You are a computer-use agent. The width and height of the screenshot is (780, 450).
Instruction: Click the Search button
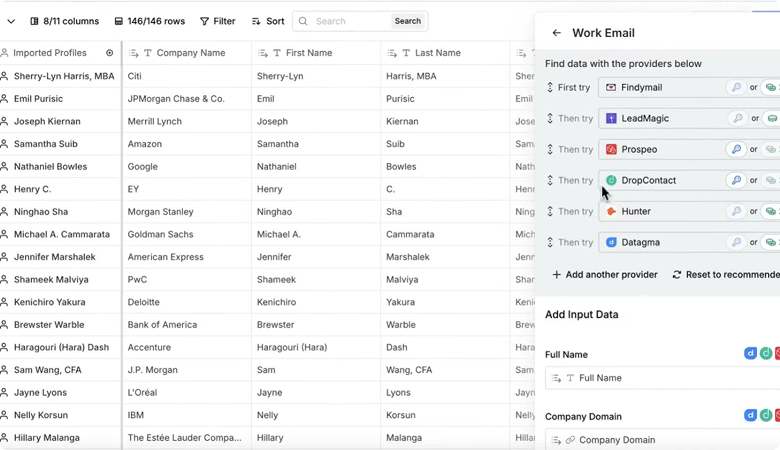pos(407,21)
